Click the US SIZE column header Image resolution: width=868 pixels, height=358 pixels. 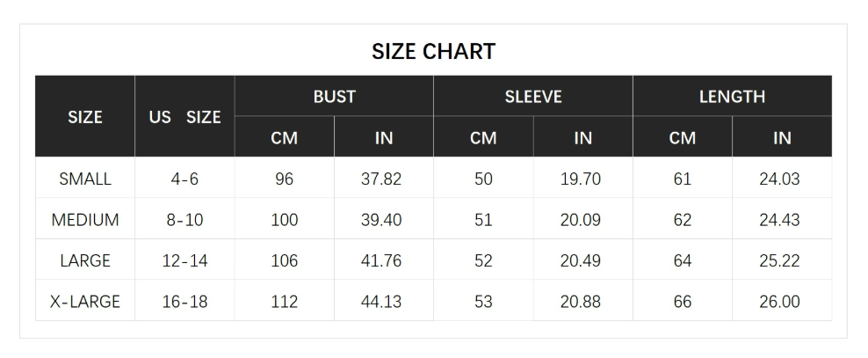coord(184,117)
